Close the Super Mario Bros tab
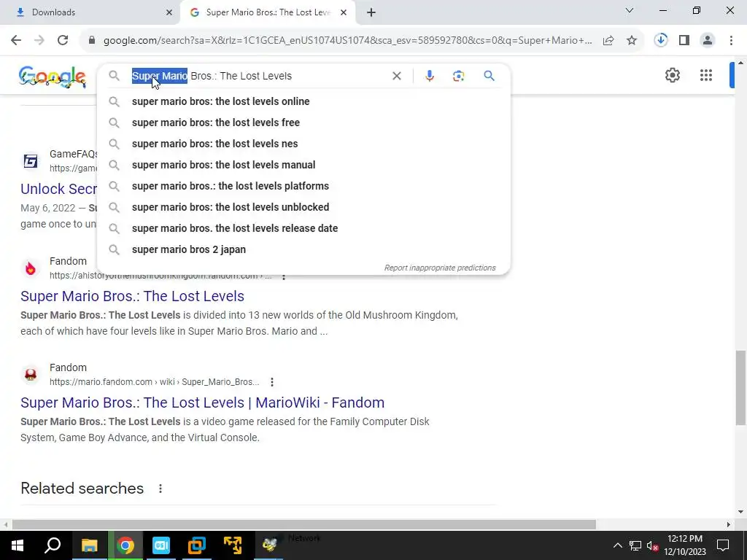This screenshot has width=747, height=560. coord(344,12)
